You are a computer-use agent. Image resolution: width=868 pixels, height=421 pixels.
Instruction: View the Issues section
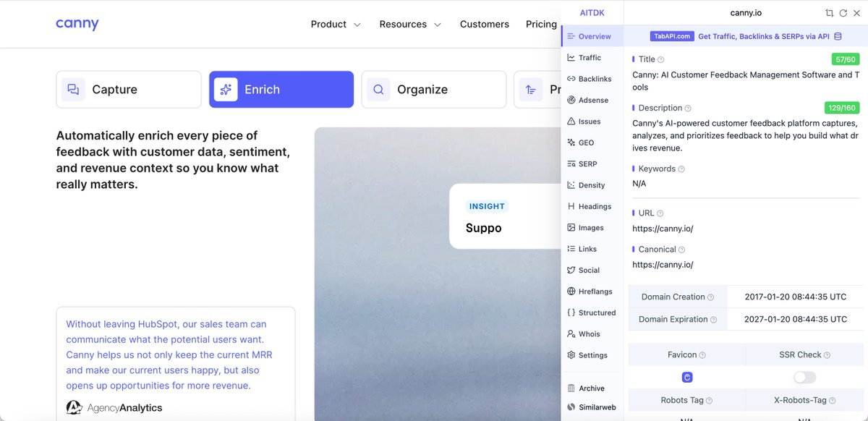click(592, 122)
